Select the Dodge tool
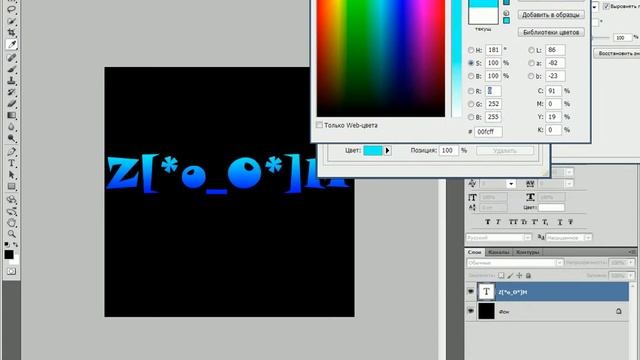640x360 pixels. (x=11, y=138)
